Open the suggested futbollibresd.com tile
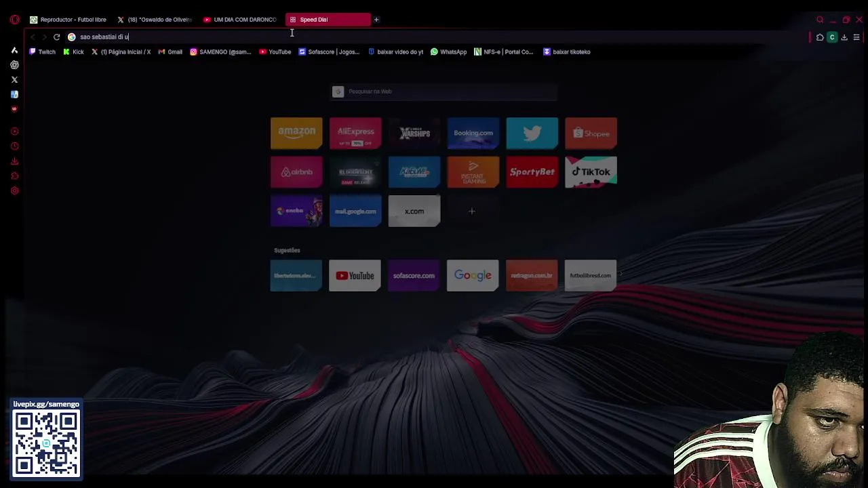The height and width of the screenshot is (488, 868). 591,276
